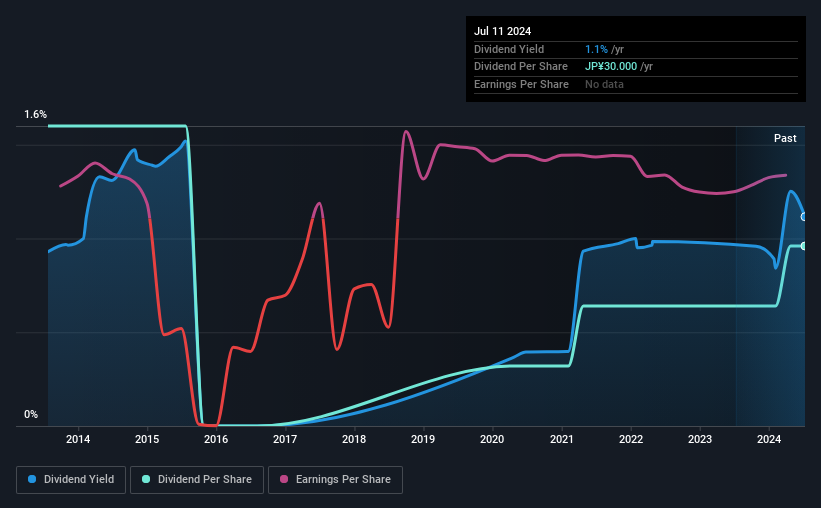Viewport: 821px width, 508px height.
Task: Click the Earnings Per Share No data row
Action: click(636, 84)
